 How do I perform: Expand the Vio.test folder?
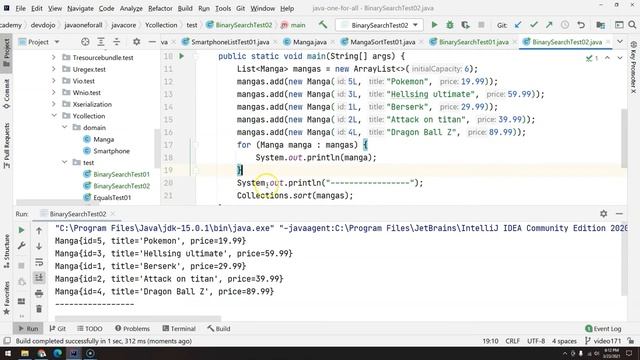(x=54, y=81)
